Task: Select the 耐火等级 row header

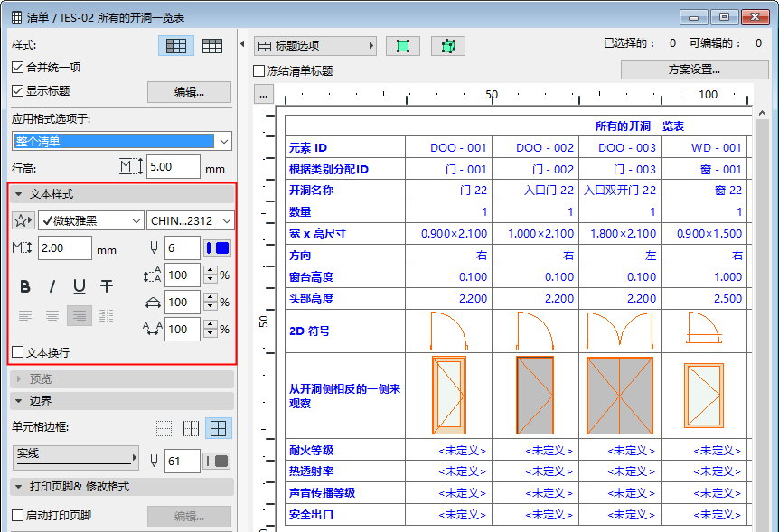Action: (x=345, y=450)
